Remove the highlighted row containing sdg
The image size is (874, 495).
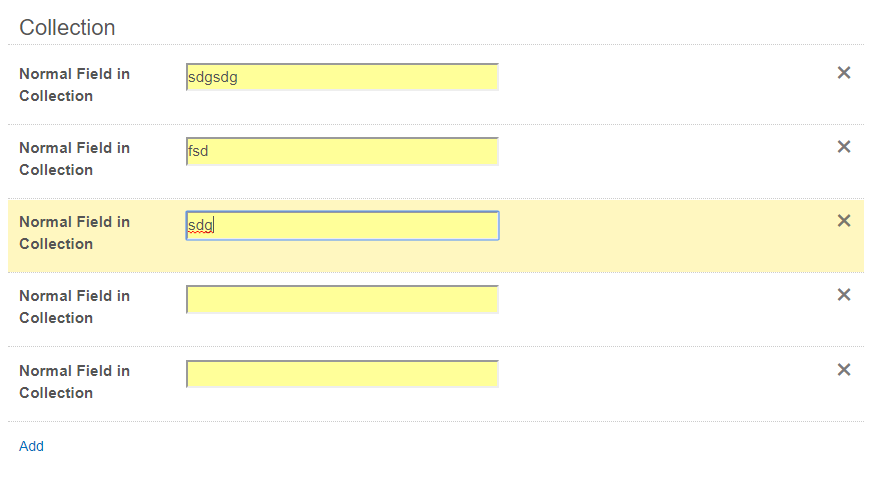pyautogui.click(x=843, y=221)
